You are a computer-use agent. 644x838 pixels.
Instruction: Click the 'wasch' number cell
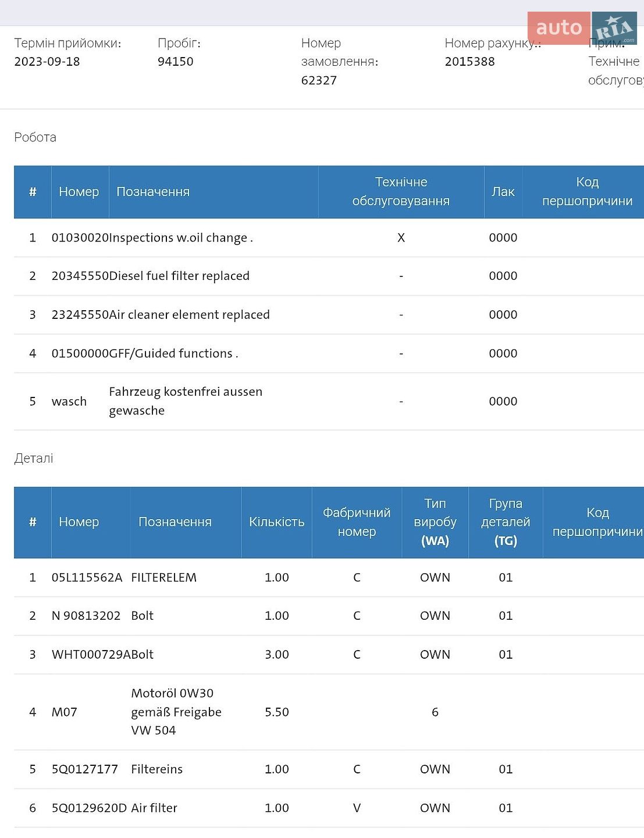tap(69, 402)
